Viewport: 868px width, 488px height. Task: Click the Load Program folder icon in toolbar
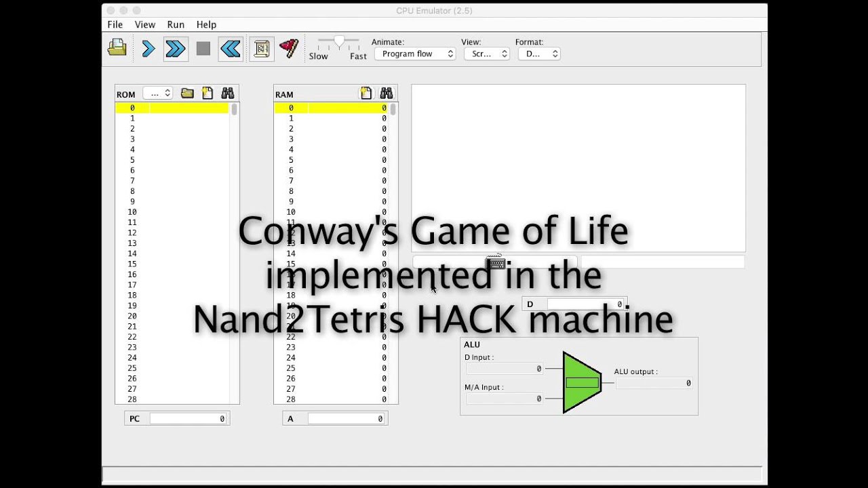(117, 48)
